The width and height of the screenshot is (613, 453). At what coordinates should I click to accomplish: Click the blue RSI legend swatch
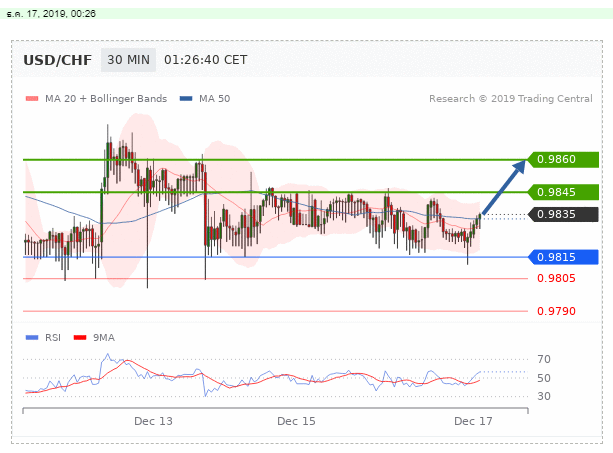32,337
